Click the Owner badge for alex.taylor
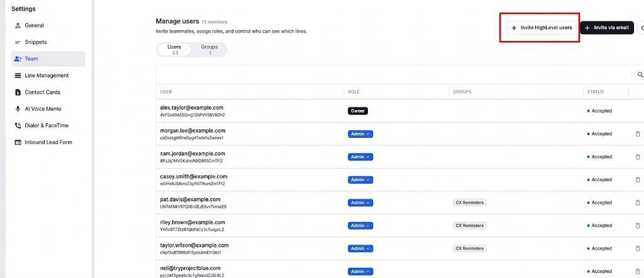 358,111
